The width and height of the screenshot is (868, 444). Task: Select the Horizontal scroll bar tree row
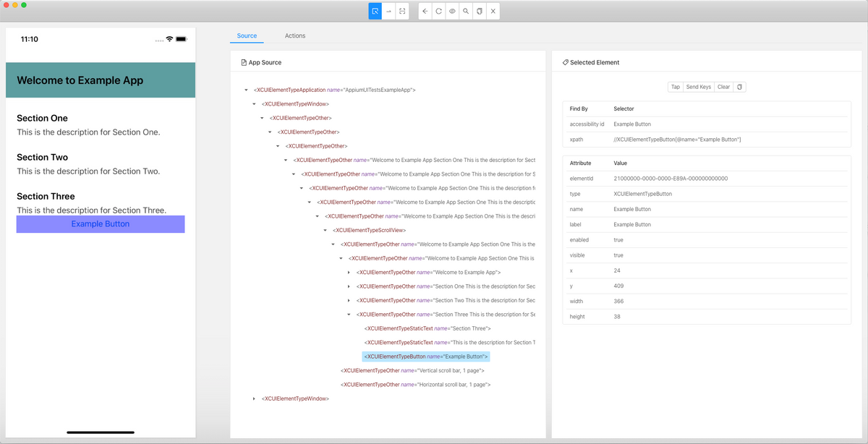pos(415,385)
